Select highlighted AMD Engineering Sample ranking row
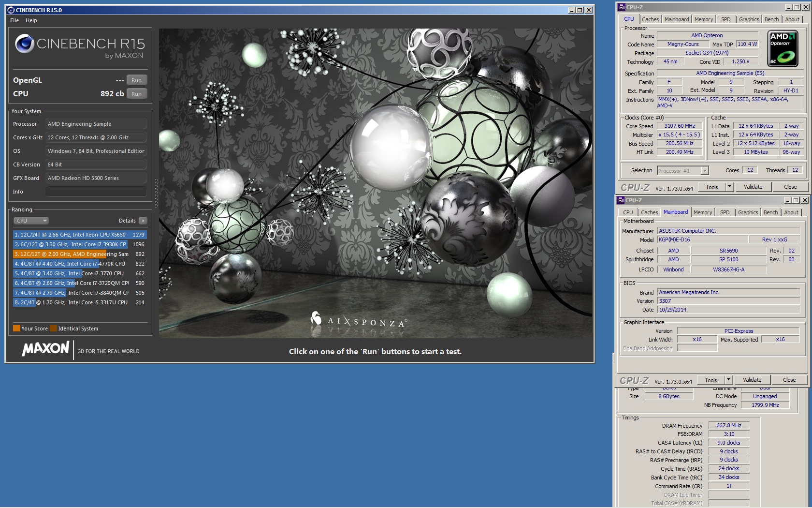The height and width of the screenshot is (508, 812). (x=80, y=254)
